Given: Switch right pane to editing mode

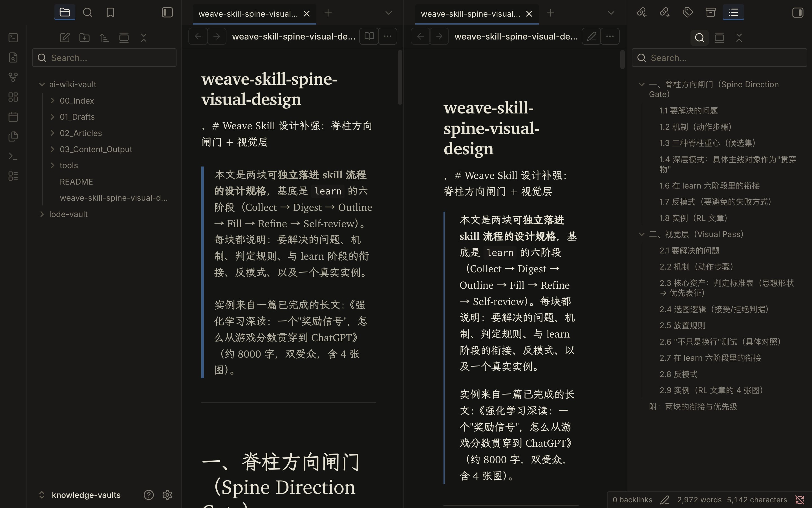Looking at the screenshot, I should [592, 36].
